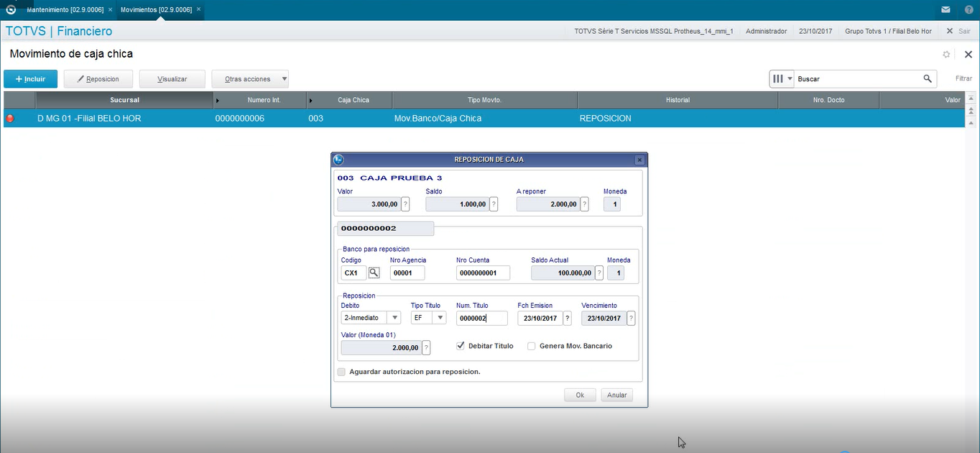980x453 pixels.
Task: Open the date picker next to Vencimiento
Action: (631, 319)
